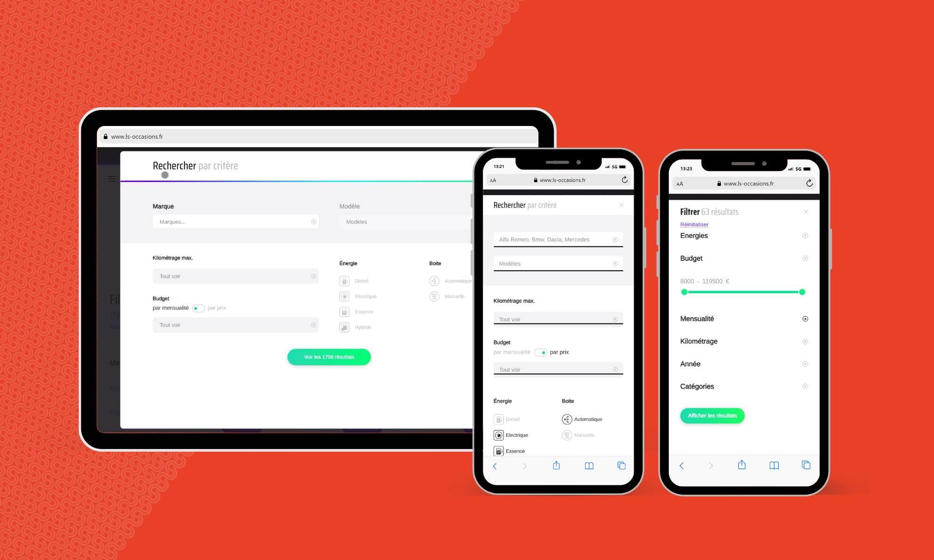Select the Marques input field
934x560 pixels.
[x=236, y=221]
